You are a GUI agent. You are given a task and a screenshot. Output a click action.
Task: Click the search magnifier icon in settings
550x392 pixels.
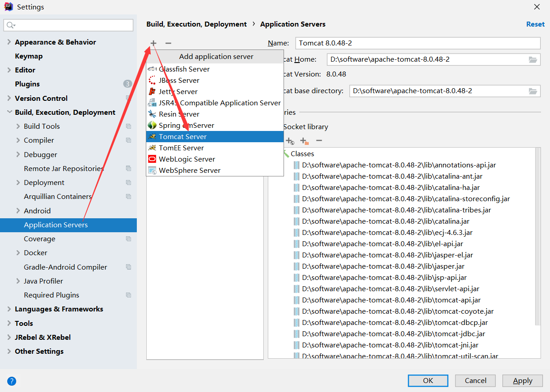[x=11, y=25]
